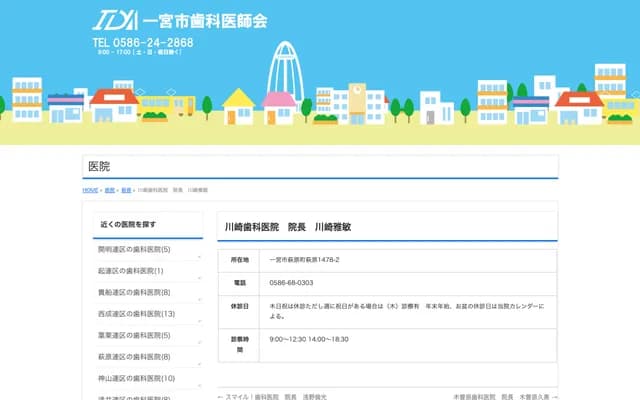
Task: Select 神山連区の歯科医院(10) in sidebar
Action: point(137,379)
